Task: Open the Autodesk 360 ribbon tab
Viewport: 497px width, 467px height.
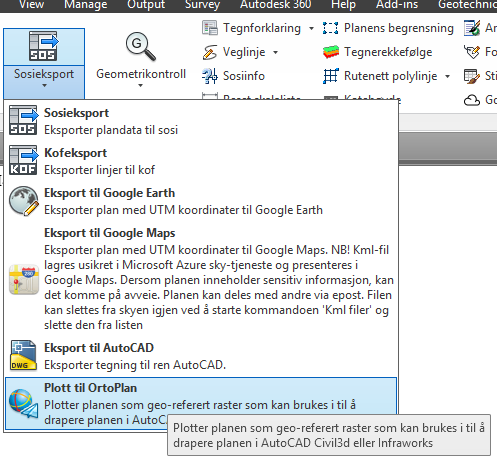Action: pos(276,5)
